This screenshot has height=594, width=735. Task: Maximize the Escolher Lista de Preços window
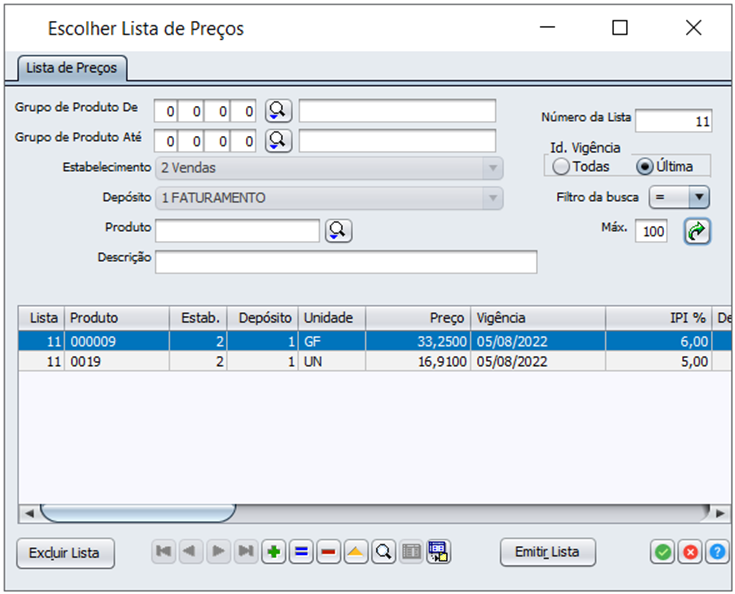click(620, 28)
